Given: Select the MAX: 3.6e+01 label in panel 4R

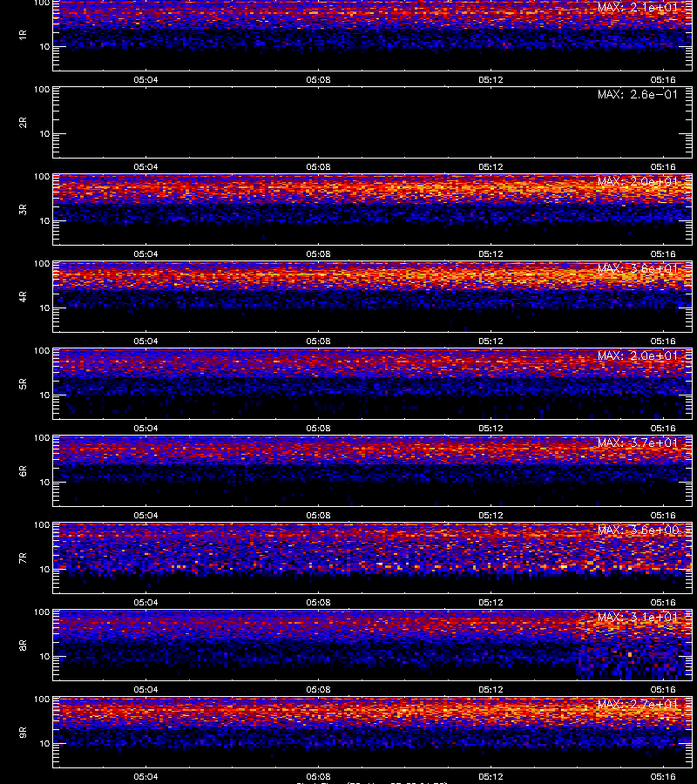Looking at the screenshot, I should pyautogui.click(x=638, y=268).
